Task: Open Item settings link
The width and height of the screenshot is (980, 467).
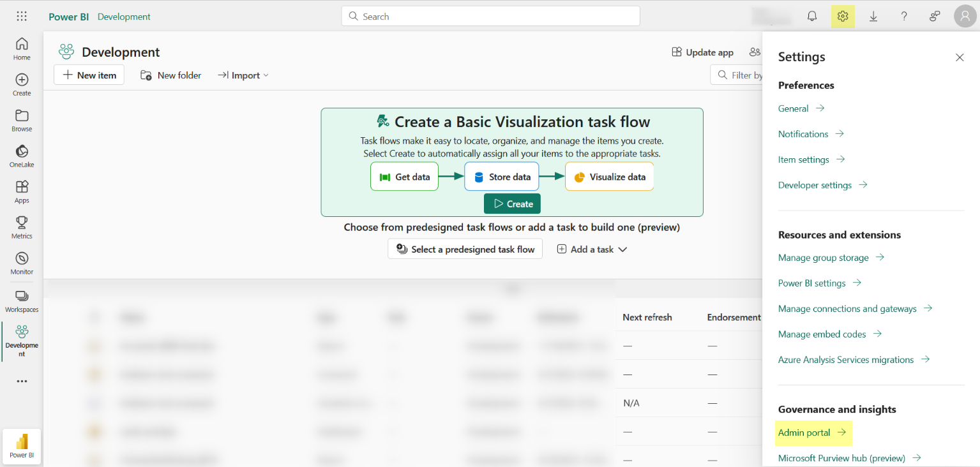Action: click(811, 159)
